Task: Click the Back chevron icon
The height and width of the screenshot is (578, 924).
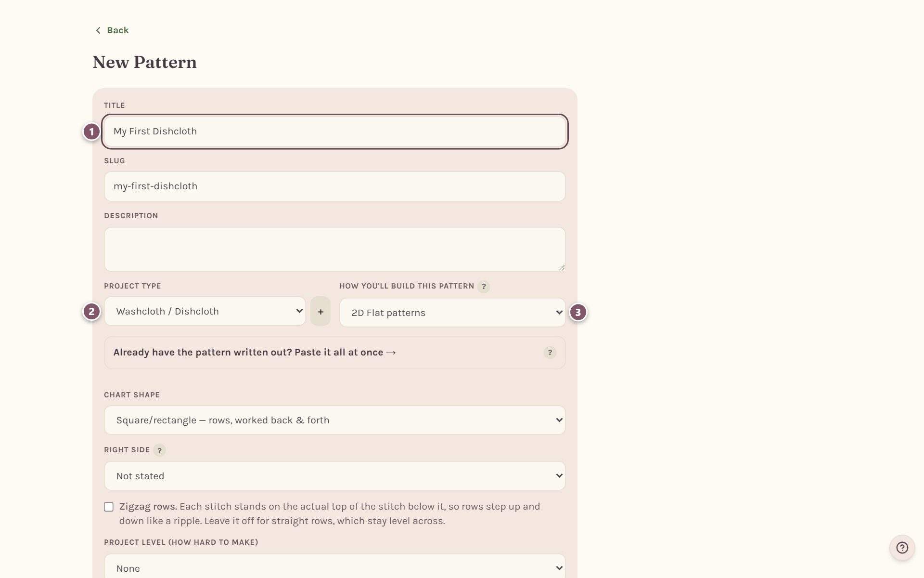Action: coord(98,30)
